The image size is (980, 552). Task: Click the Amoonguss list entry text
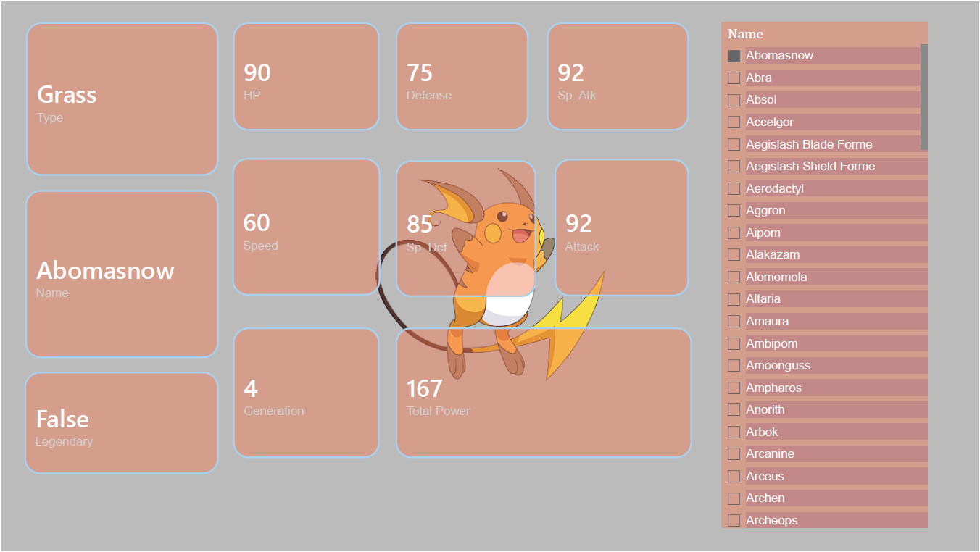pos(778,365)
